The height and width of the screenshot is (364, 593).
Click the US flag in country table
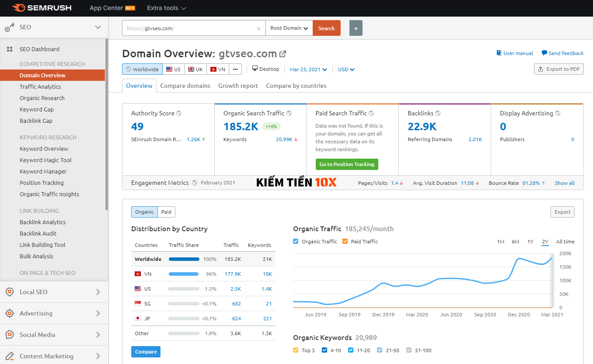pyautogui.click(x=138, y=289)
